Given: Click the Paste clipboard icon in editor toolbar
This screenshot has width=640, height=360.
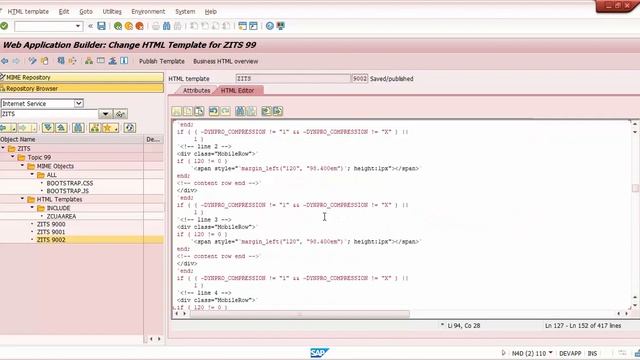Looking at the screenshot, I should click(x=199, y=111).
